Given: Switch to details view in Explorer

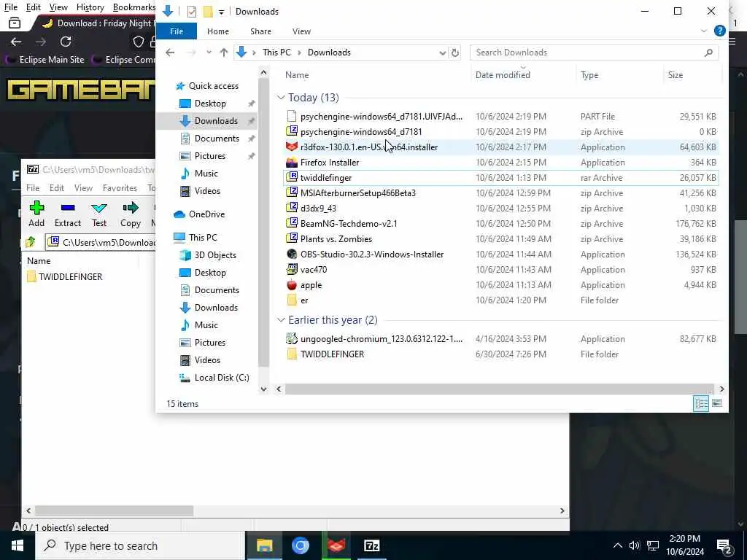Looking at the screenshot, I should 701,403.
